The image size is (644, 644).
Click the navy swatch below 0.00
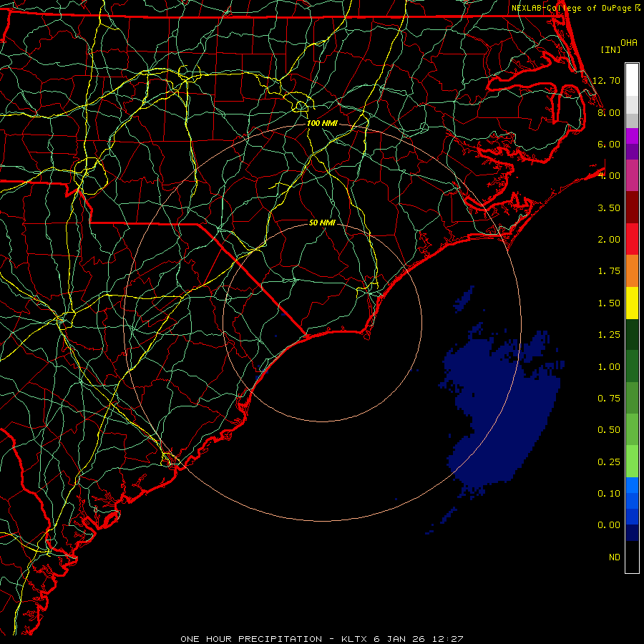[x=632, y=532]
